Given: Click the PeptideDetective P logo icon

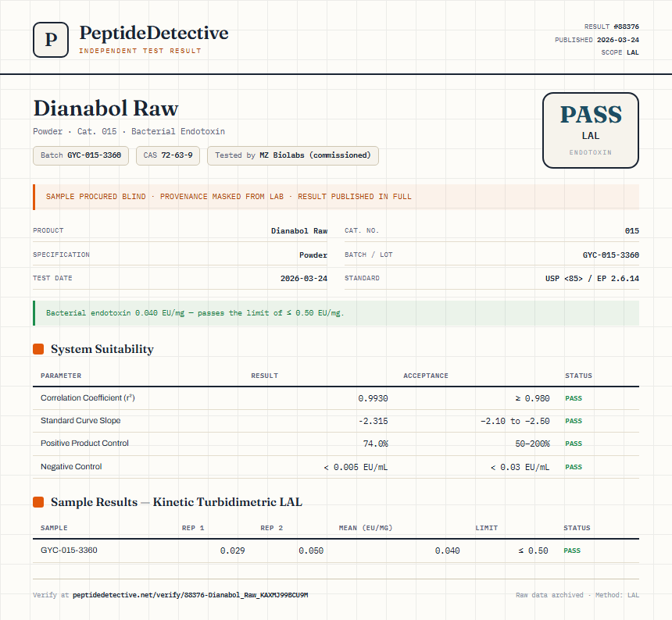Looking at the screenshot, I should 51,40.
